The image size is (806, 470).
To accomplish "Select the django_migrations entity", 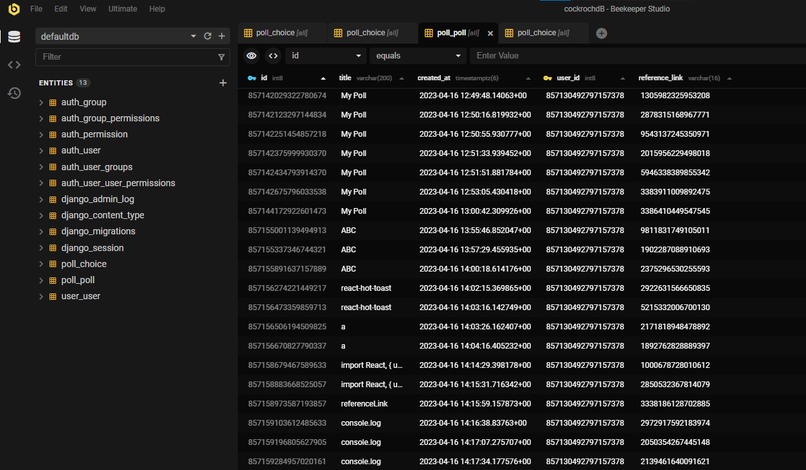I will tap(98, 231).
